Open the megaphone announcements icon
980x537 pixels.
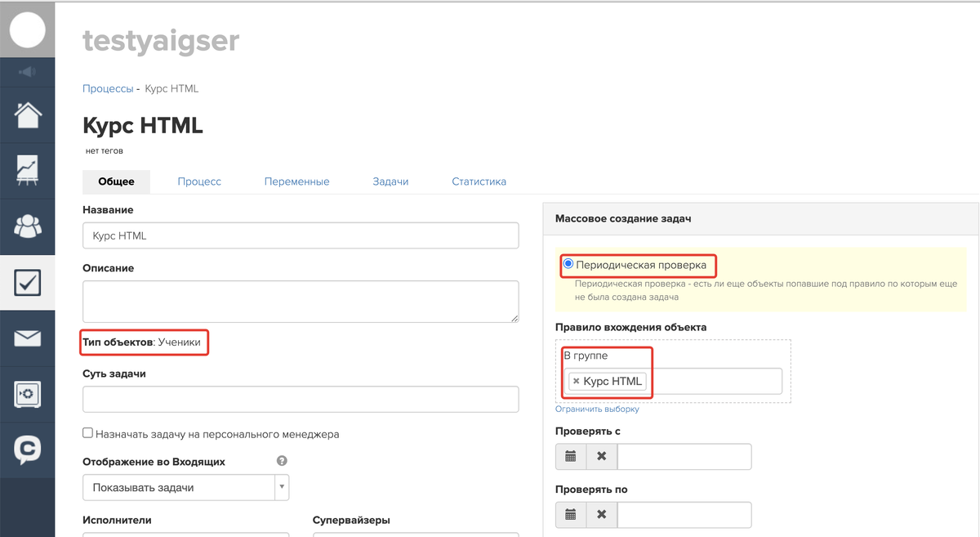pos(28,72)
